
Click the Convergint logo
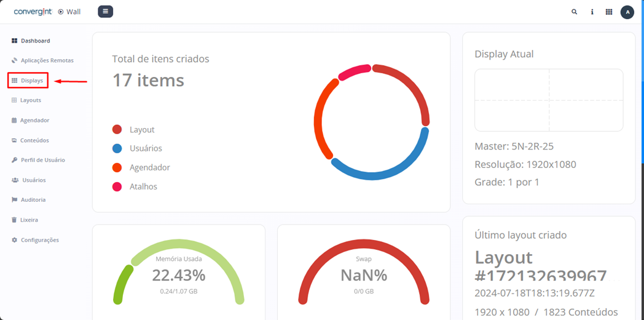coord(33,12)
